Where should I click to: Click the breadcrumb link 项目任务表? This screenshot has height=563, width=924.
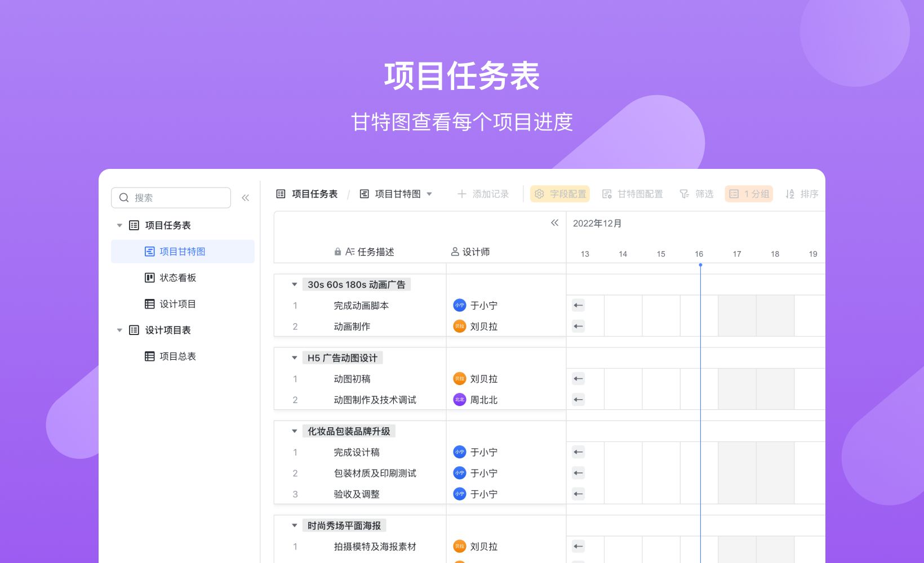(315, 194)
